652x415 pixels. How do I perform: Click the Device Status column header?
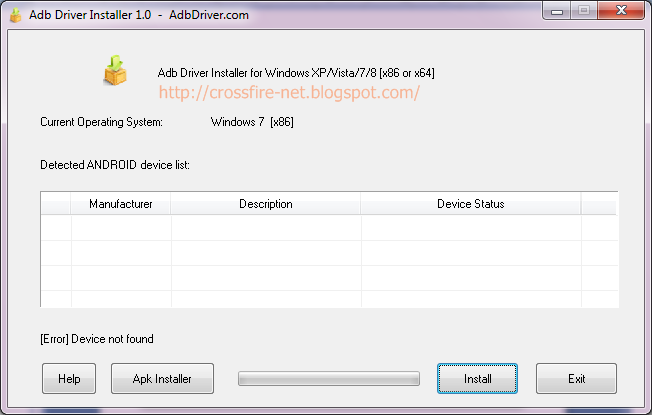click(x=470, y=204)
